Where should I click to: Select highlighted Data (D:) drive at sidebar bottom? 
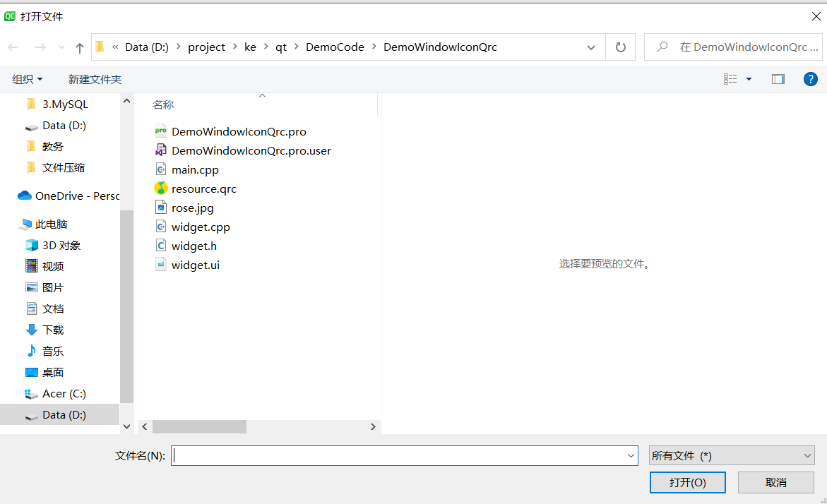pyautogui.click(x=59, y=415)
